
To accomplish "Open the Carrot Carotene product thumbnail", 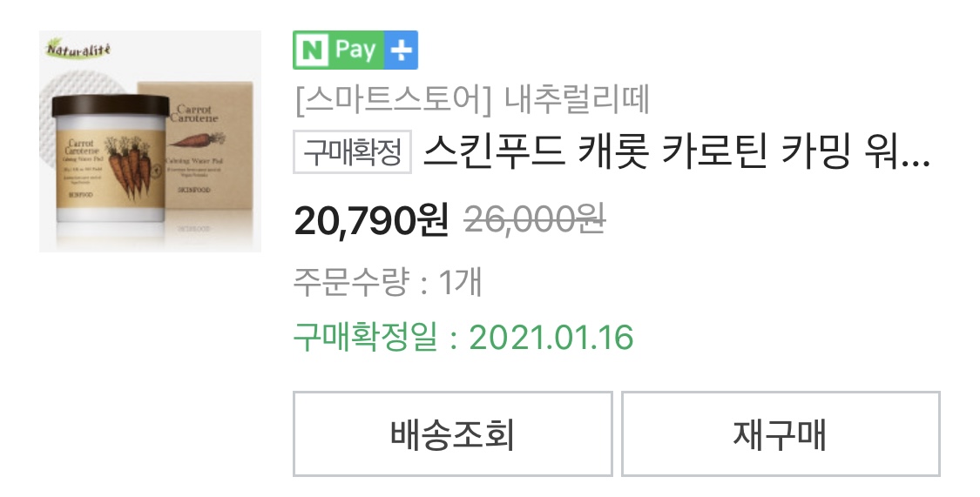I will pyautogui.click(x=150, y=141).
